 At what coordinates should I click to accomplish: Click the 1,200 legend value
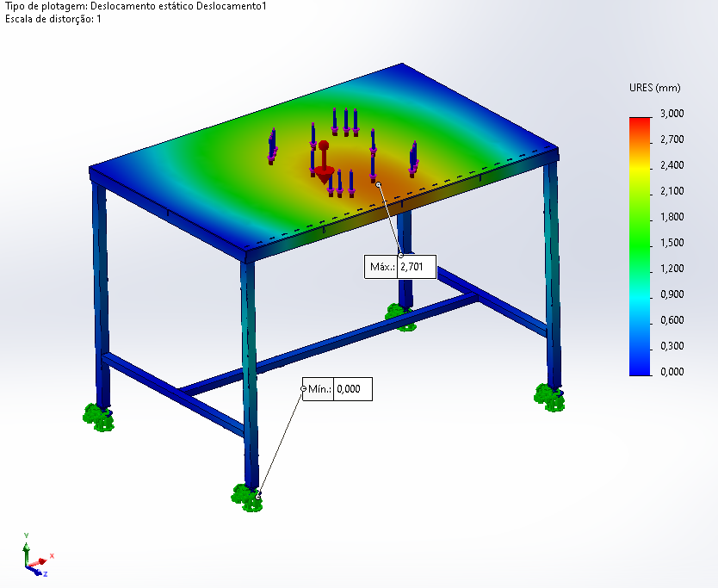pyautogui.click(x=672, y=269)
